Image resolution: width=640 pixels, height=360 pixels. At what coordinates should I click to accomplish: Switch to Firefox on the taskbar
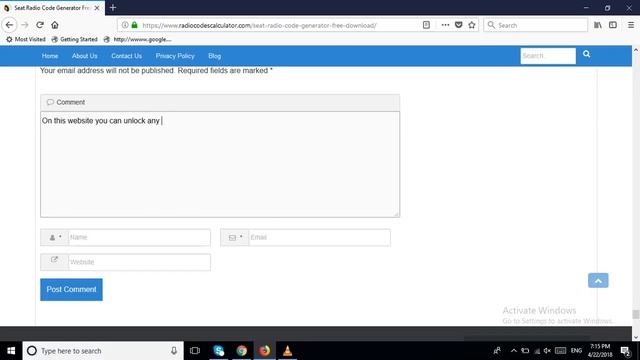(x=264, y=351)
